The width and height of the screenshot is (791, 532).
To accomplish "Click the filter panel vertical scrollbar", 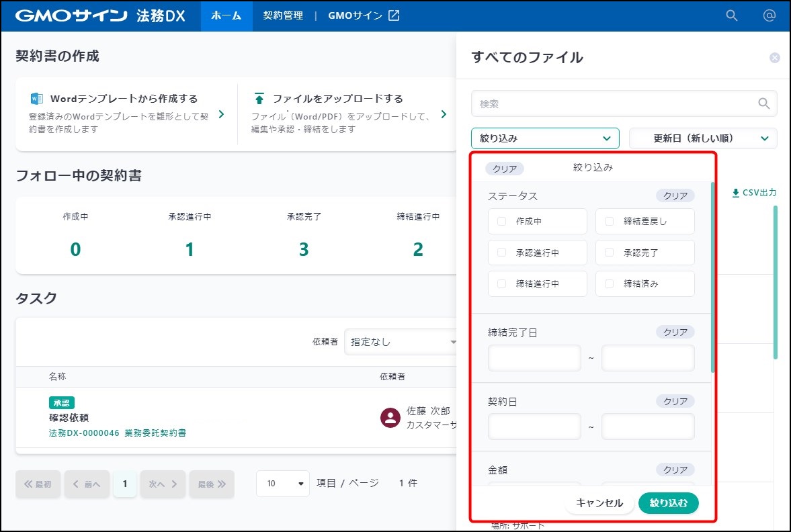I will [x=713, y=277].
